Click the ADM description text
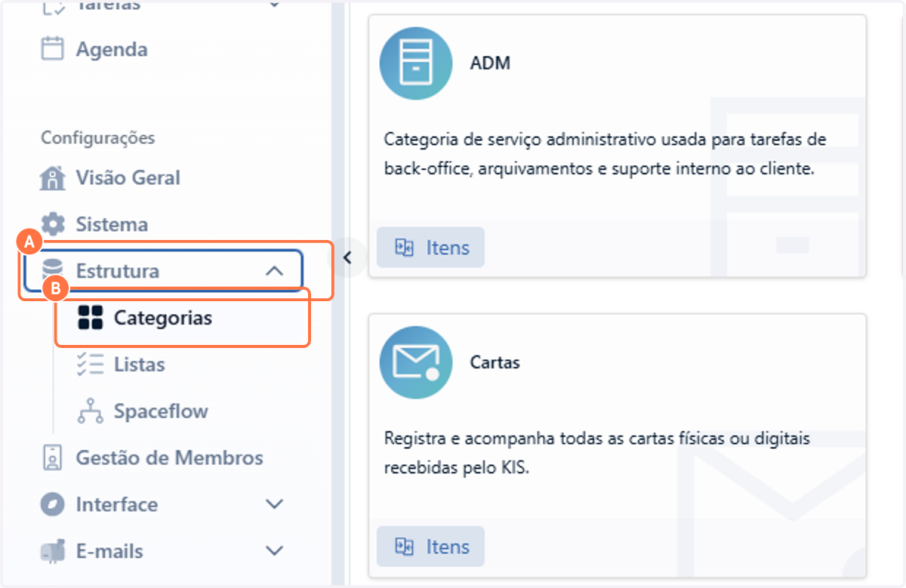 click(605, 155)
